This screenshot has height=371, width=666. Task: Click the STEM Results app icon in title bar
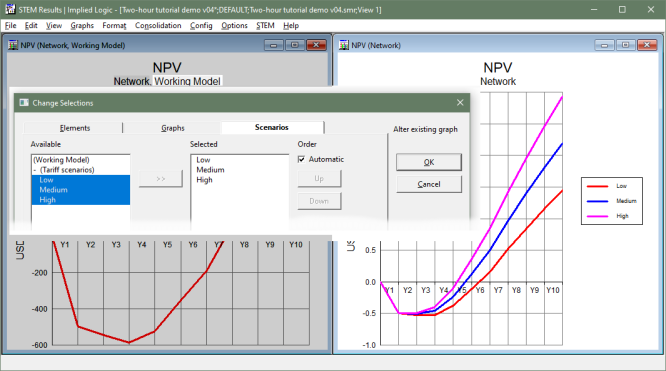pyautogui.click(x=10, y=9)
